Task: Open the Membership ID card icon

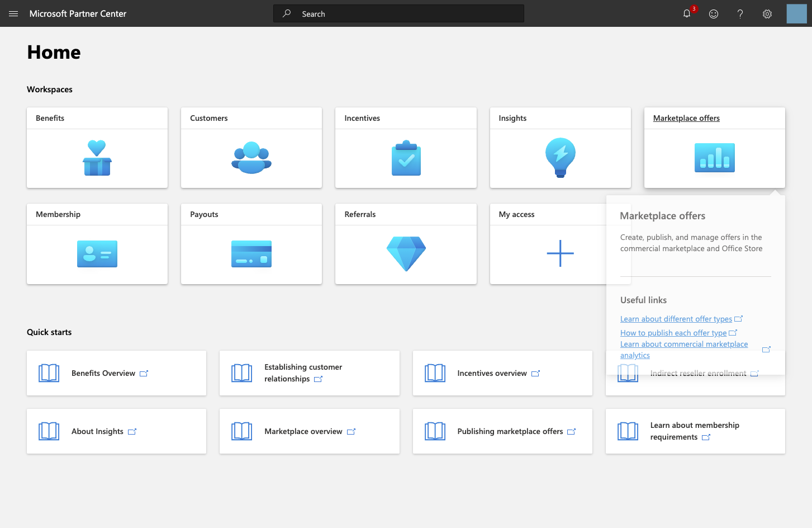Action: tap(97, 254)
